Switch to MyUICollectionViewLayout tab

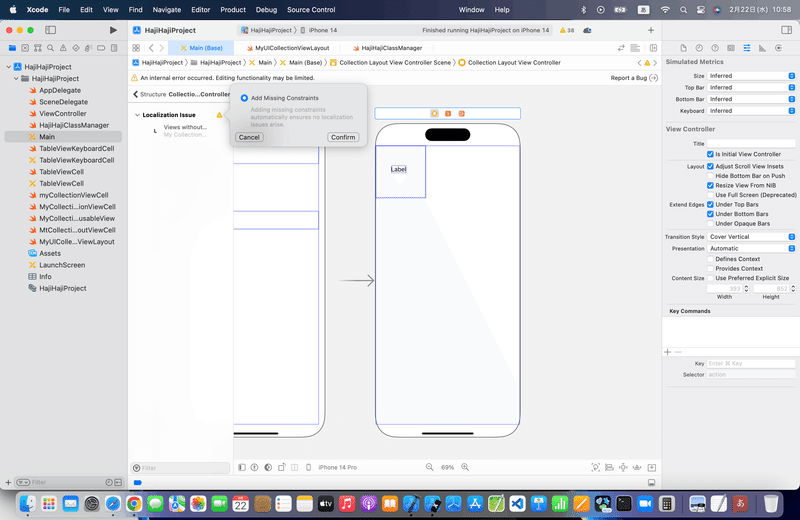(x=288, y=48)
